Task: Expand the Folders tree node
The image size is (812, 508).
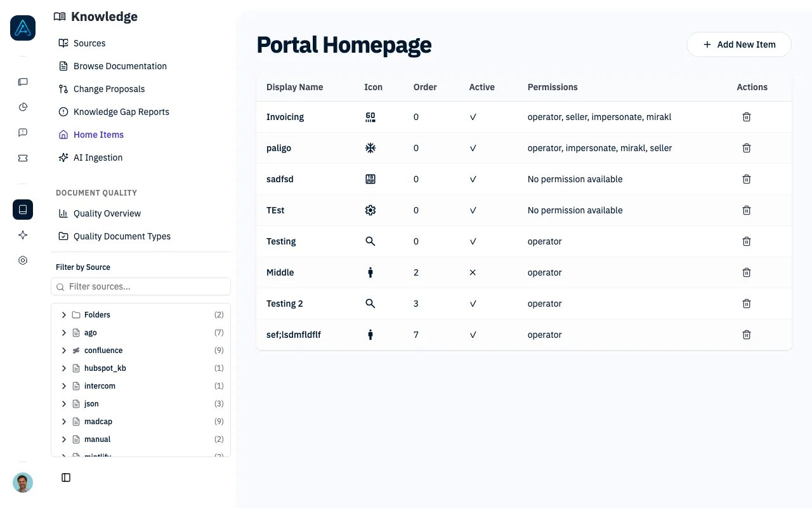Action: coord(64,315)
